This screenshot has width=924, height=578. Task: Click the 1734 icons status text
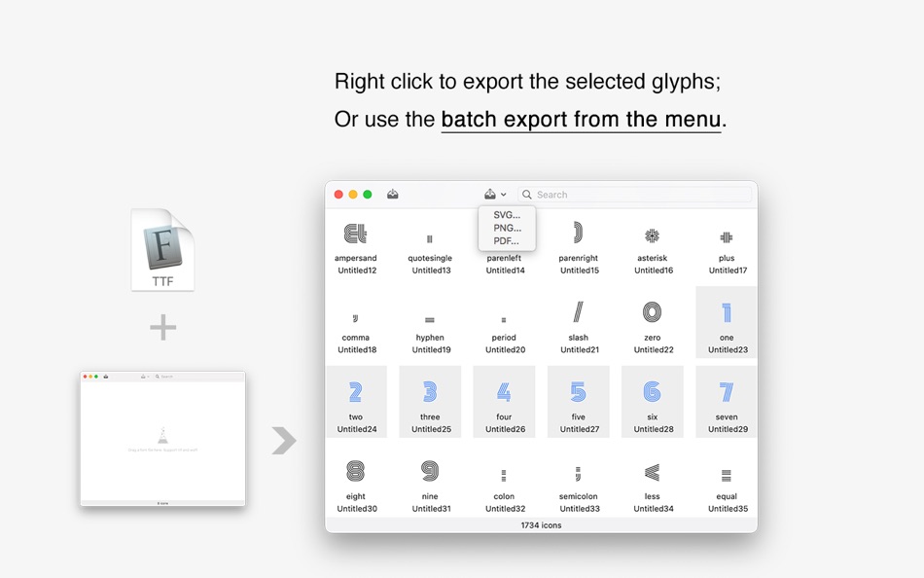pyautogui.click(x=541, y=524)
